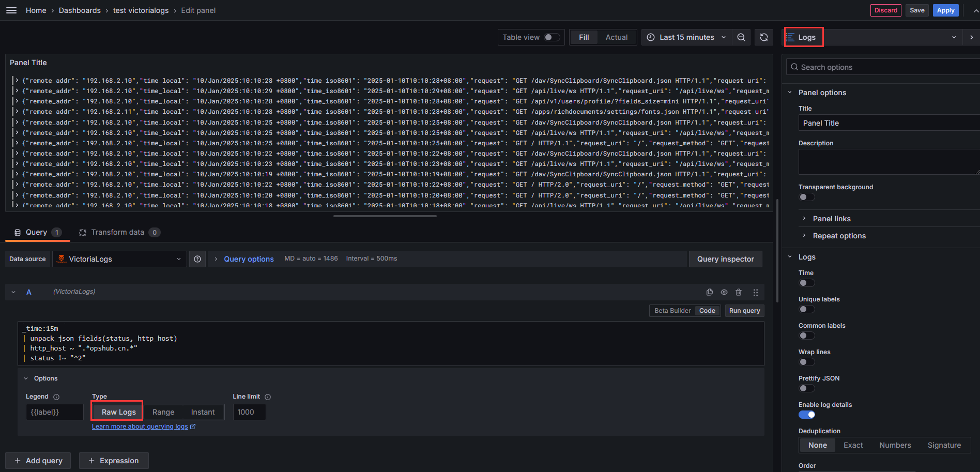Switch to the Transform data tab
This screenshot has width=980, height=472.
[118, 232]
